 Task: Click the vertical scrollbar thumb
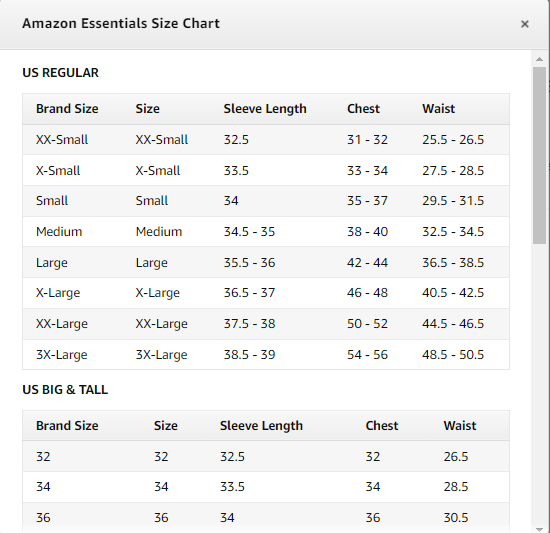click(x=539, y=155)
